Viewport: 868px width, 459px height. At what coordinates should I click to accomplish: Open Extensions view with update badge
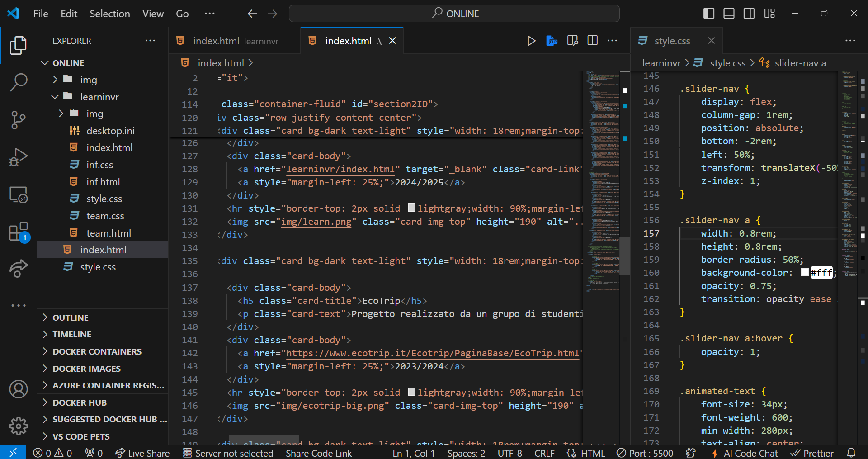(18, 232)
